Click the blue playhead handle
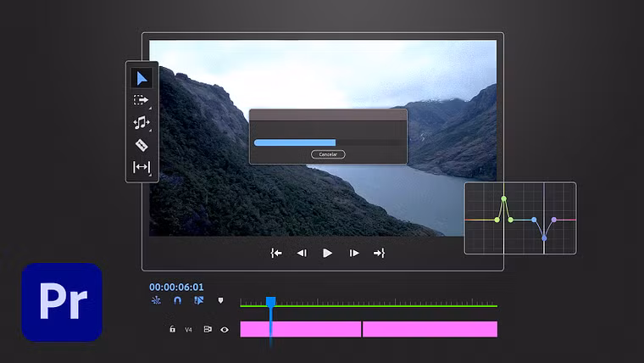The height and width of the screenshot is (363, 644). coord(270,302)
